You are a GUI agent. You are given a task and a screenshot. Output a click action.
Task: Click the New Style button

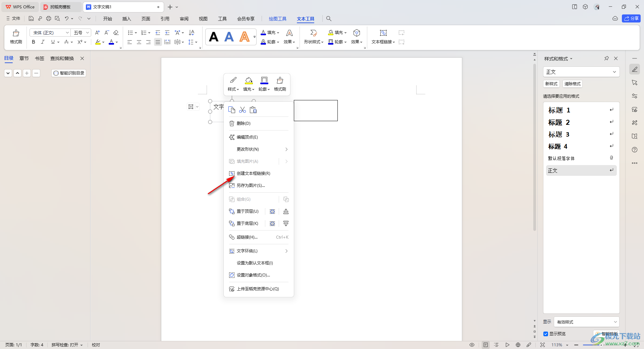pyautogui.click(x=551, y=84)
